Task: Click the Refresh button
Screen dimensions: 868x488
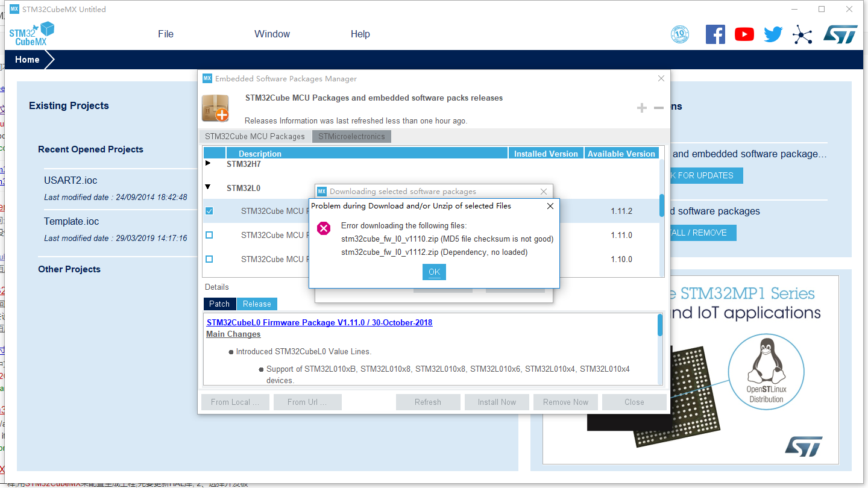Action: coord(428,402)
